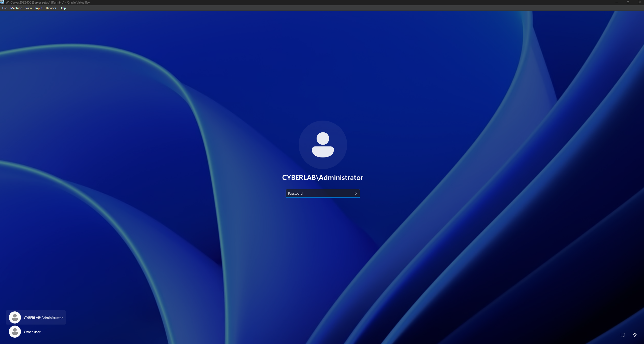Submit password with the arrow button

(x=355, y=193)
